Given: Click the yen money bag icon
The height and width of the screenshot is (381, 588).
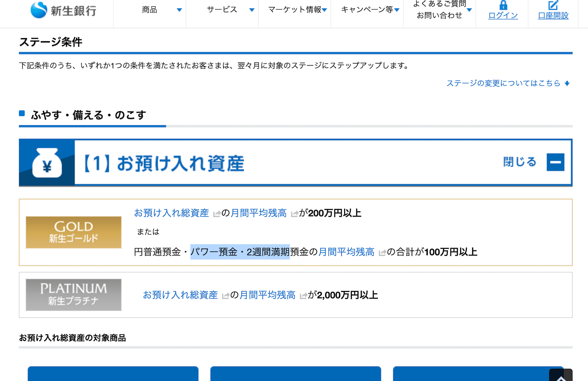Looking at the screenshot, I should [x=47, y=163].
